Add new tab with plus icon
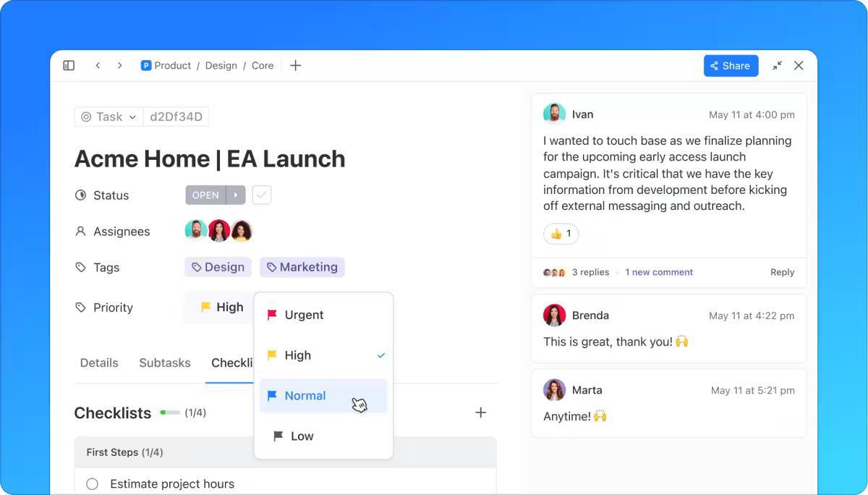868x495 pixels. (295, 65)
